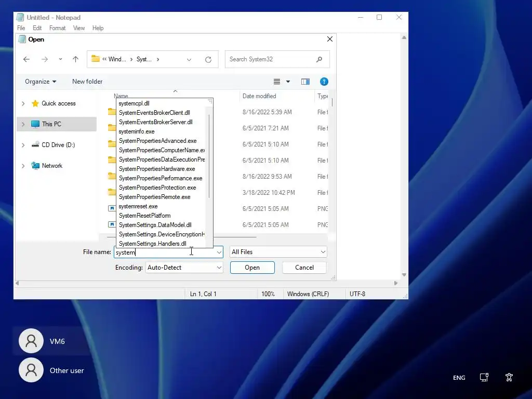Open view options dropdown arrow
Viewport: 532px width, 399px height.
click(288, 82)
